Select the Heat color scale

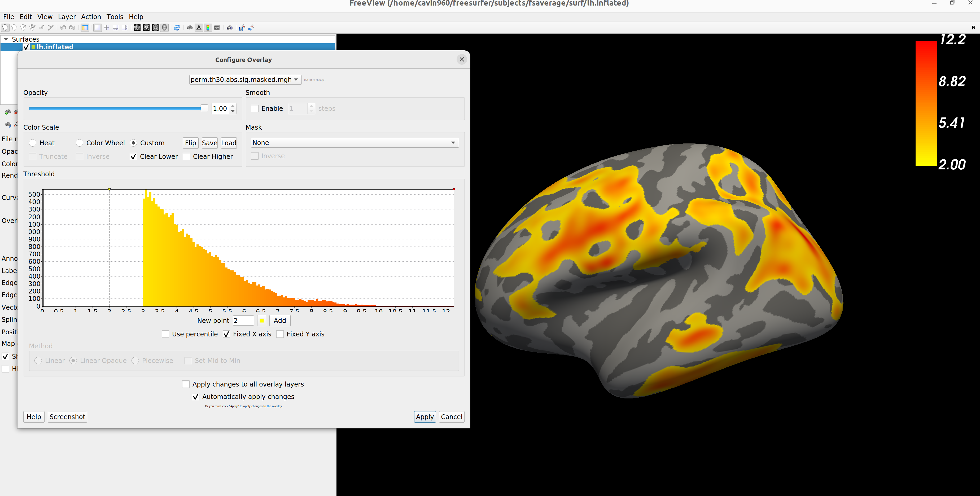pos(33,143)
